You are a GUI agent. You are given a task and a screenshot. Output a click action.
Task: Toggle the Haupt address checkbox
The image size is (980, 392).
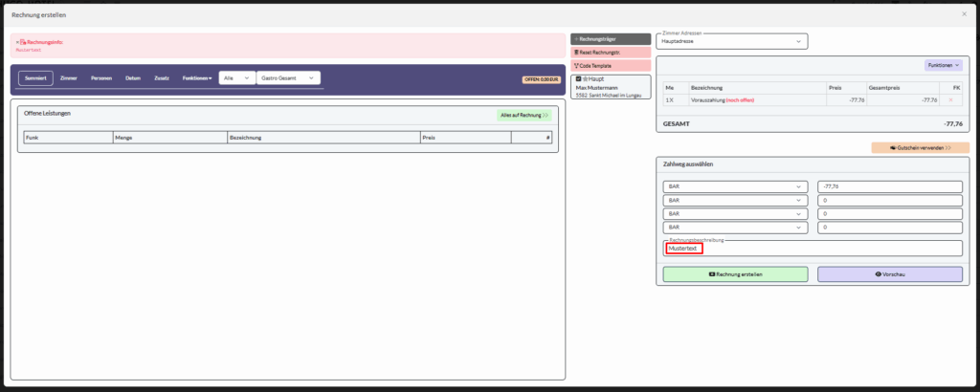point(579,78)
